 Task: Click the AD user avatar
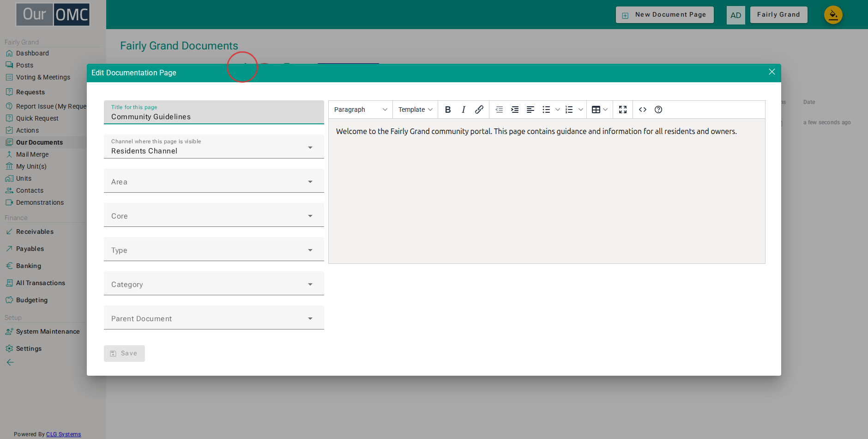pyautogui.click(x=736, y=15)
